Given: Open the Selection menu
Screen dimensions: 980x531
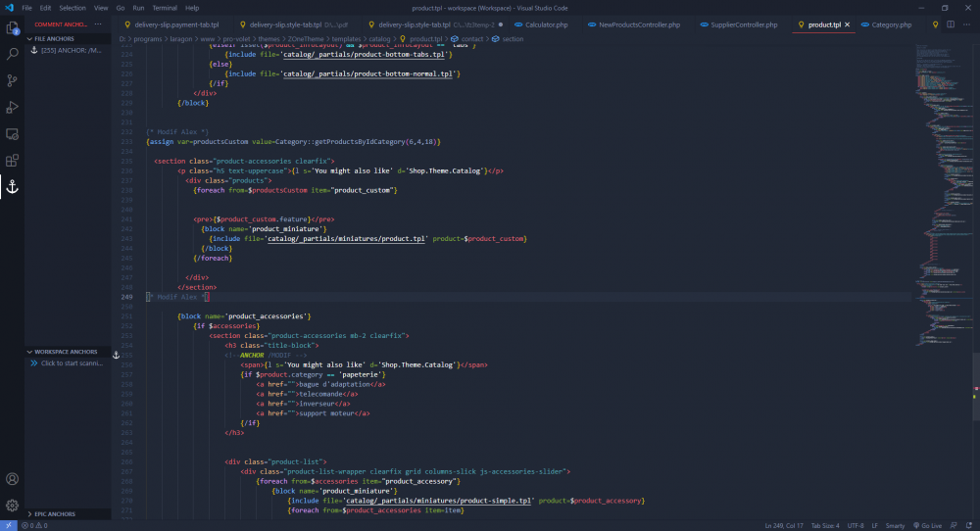Looking at the screenshot, I should point(73,8).
